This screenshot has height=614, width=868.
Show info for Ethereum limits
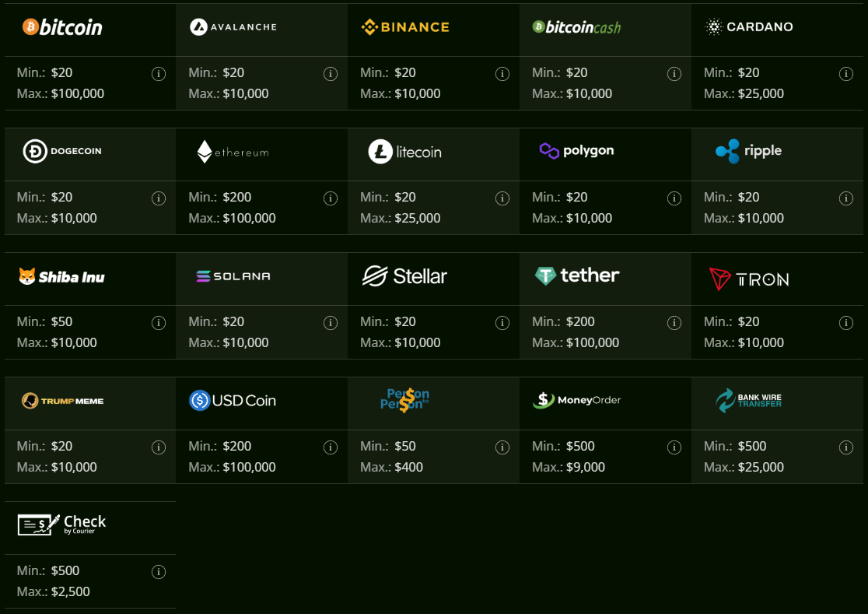click(331, 198)
